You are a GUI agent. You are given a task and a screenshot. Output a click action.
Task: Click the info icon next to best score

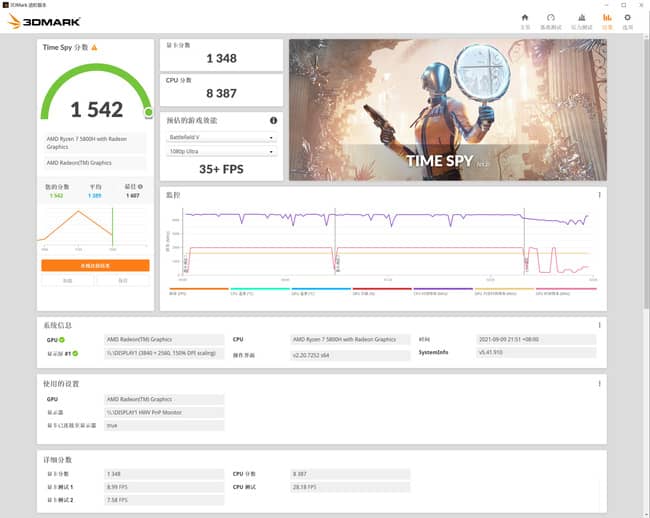point(140,186)
